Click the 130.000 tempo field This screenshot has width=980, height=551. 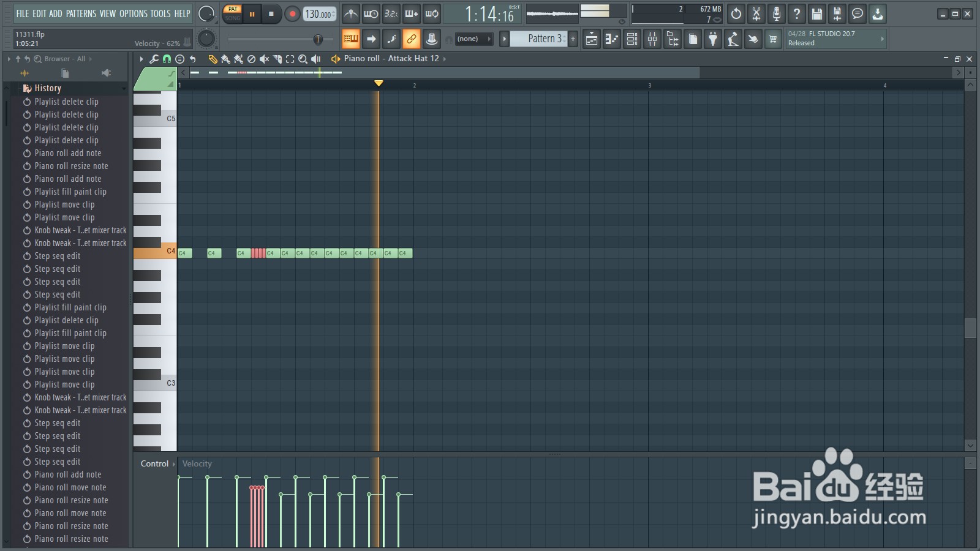(x=320, y=13)
